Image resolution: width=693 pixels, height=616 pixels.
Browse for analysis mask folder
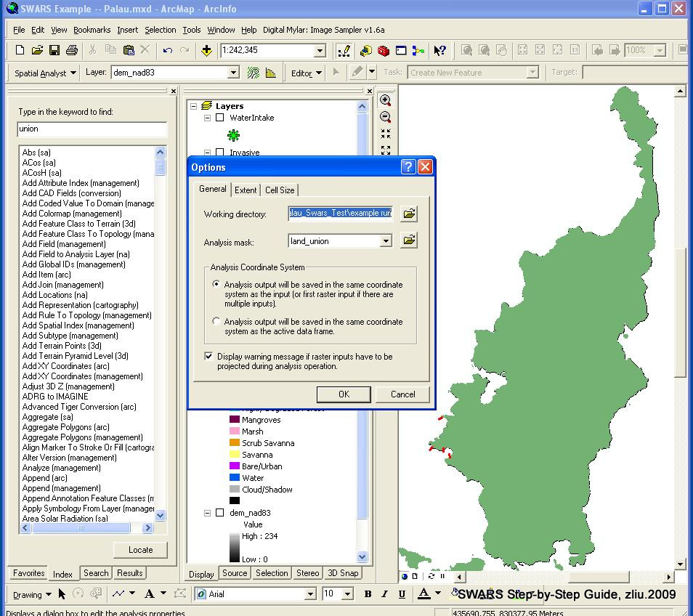[x=409, y=240]
